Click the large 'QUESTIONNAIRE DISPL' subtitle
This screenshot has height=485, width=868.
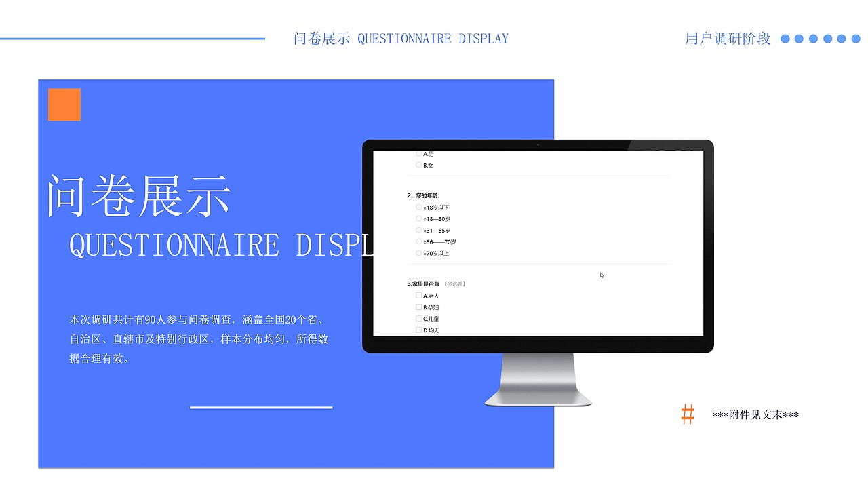coord(221,245)
